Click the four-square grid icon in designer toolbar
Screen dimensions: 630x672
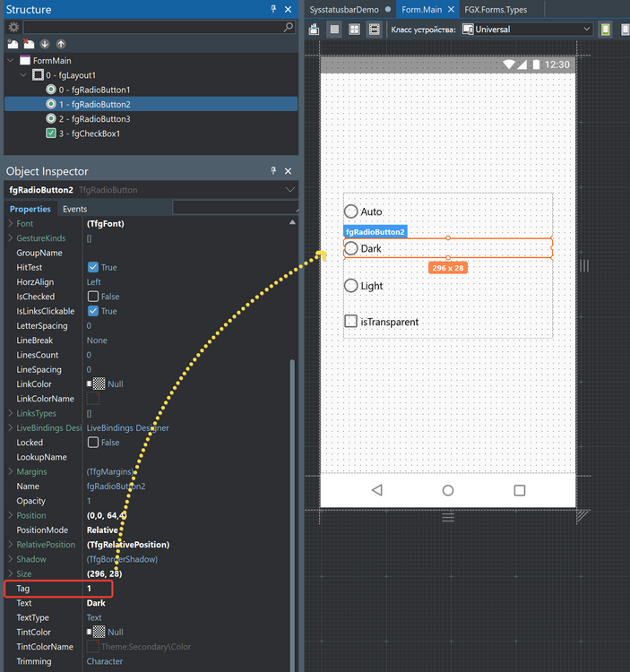coord(354,30)
